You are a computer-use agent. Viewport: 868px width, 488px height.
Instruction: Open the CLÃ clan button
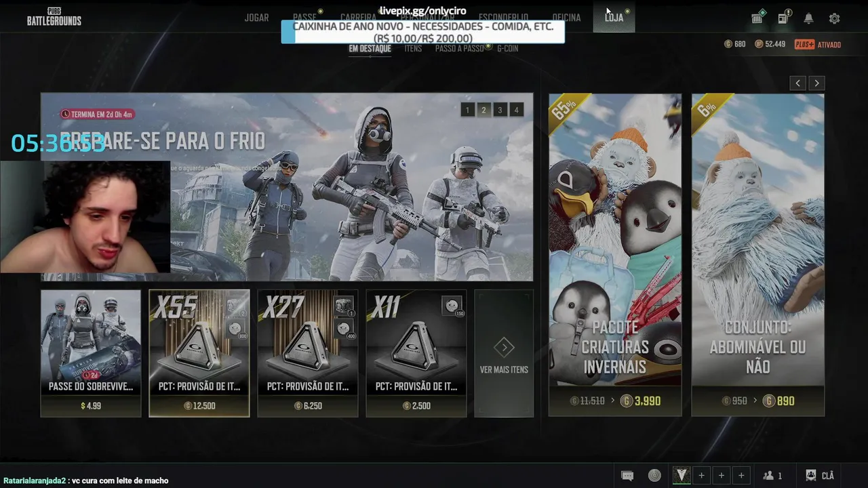pyautogui.click(x=819, y=476)
